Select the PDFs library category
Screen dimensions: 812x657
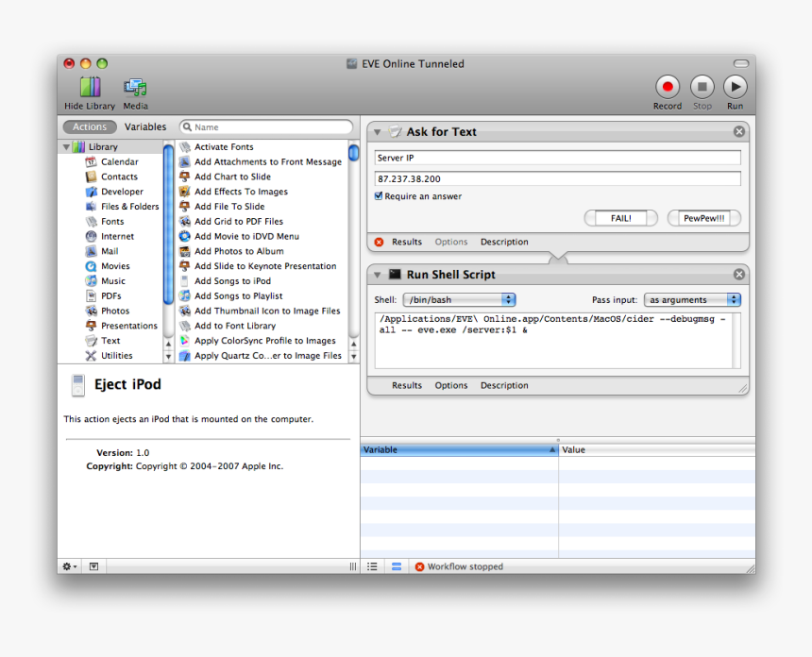[110, 296]
